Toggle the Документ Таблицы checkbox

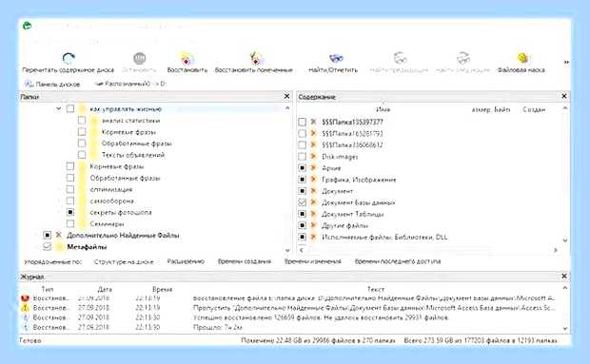coord(303,214)
